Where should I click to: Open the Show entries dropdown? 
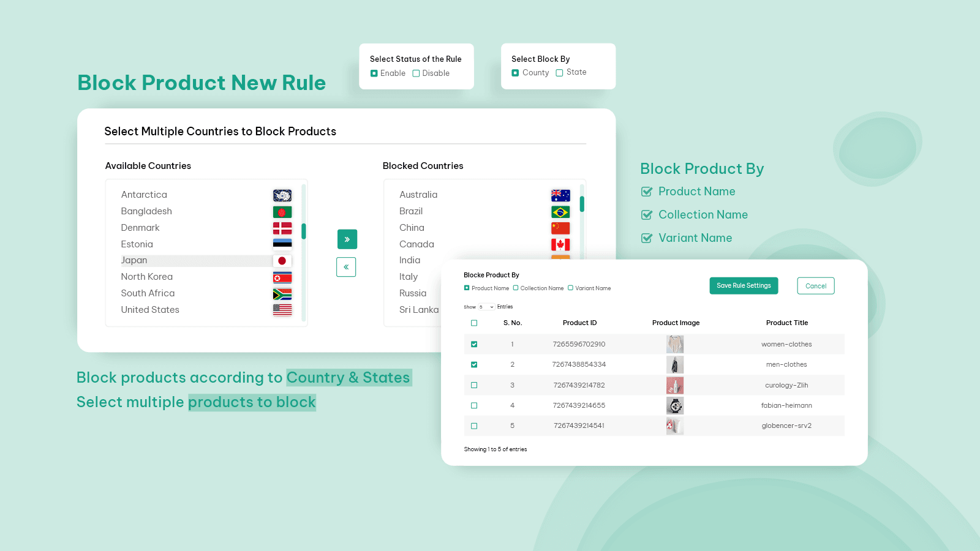click(486, 307)
